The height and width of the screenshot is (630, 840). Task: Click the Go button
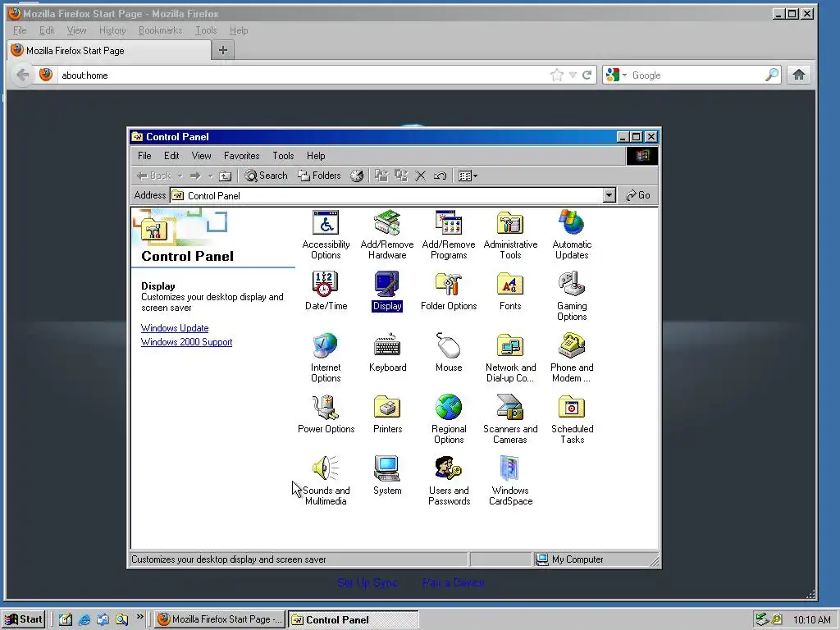(x=638, y=195)
